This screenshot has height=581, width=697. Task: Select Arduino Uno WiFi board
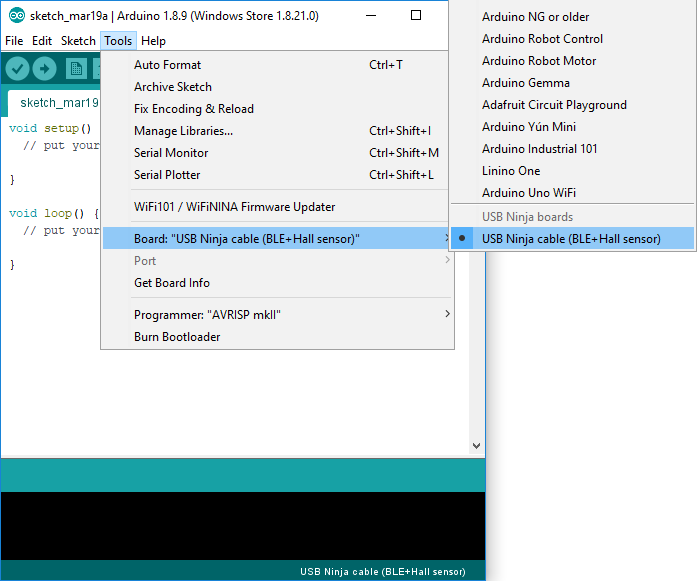pyautogui.click(x=573, y=193)
